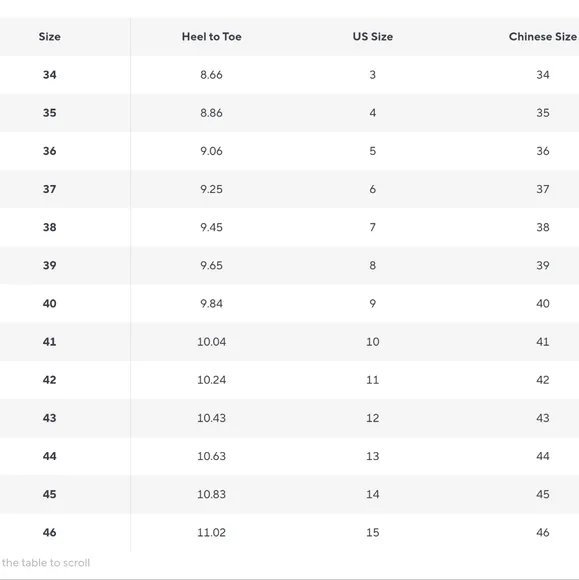The height and width of the screenshot is (580, 579).
Task: Click the Chinese Size column header
Action: pyautogui.click(x=542, y=37)
